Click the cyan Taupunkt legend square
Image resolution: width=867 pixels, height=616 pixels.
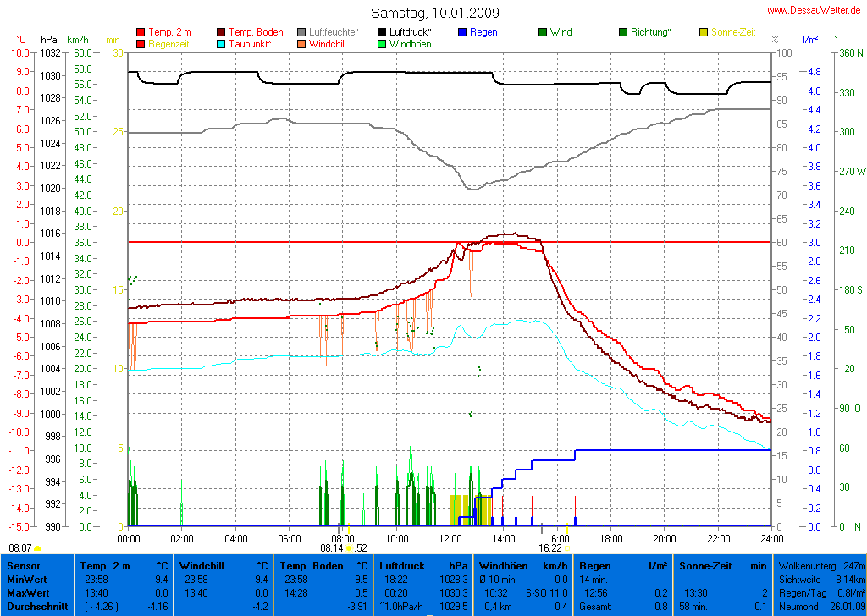(x=222, y=43)
